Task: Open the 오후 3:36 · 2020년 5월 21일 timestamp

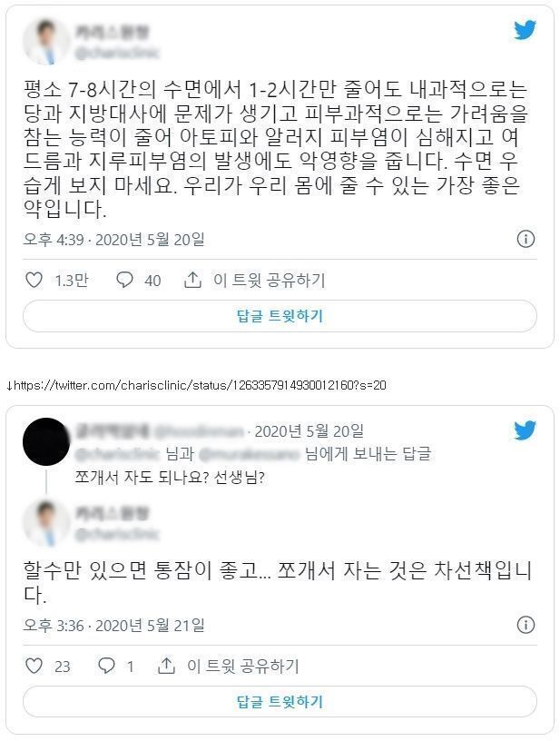Action: coord(113,625)
